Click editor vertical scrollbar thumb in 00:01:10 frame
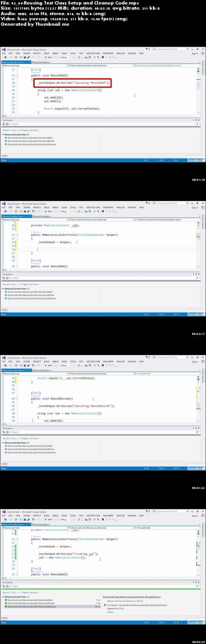 coord(198,86)
